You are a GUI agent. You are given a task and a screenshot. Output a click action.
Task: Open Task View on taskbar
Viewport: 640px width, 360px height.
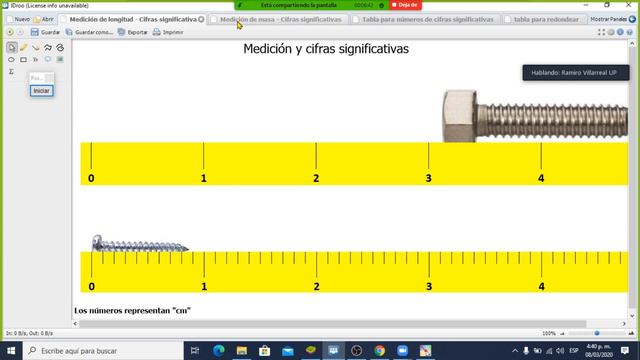[195, 351]
